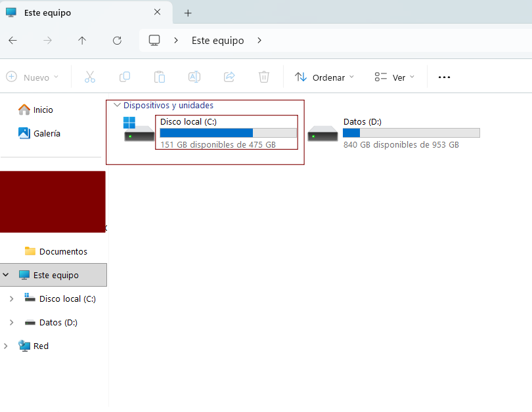Open the three-dots more options menu
Screen dimensions: 532x412
point(444,77)
